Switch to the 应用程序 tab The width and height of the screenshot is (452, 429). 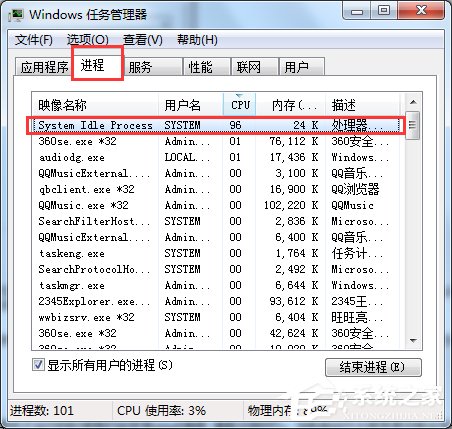coord(44,67)
